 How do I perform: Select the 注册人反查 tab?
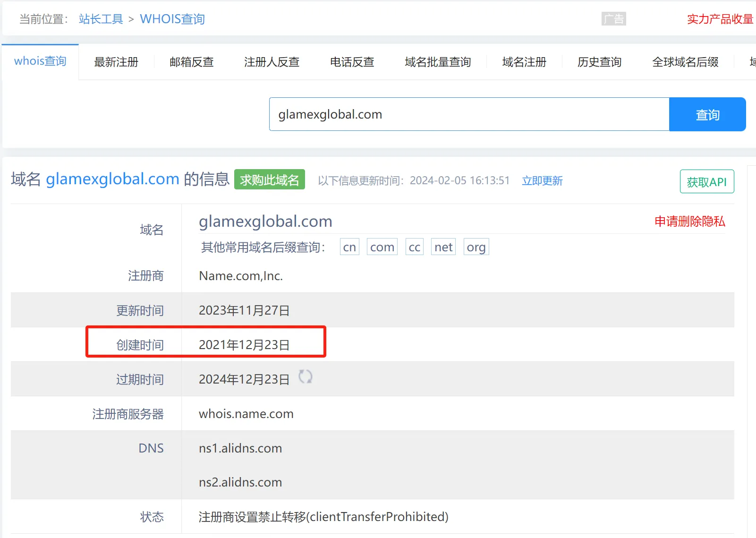272,62
